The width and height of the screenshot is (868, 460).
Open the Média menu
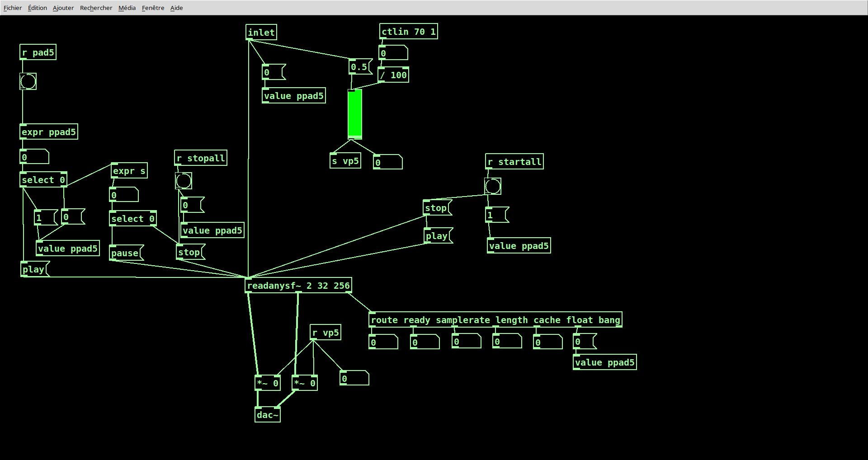(127, 8)
